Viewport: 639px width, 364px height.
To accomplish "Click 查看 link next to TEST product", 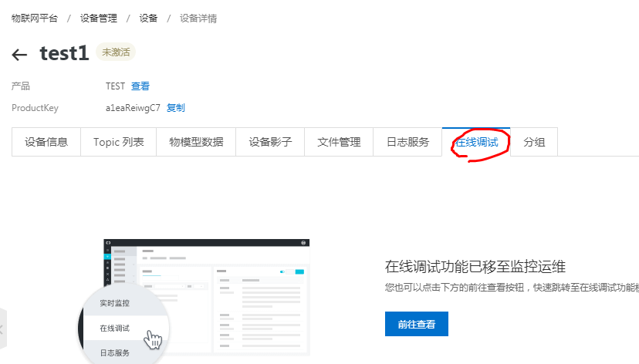I will click(140, 86).
